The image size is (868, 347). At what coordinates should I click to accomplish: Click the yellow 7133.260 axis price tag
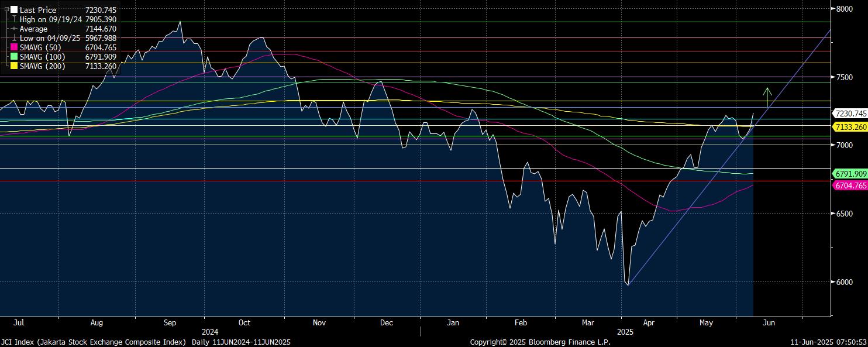(850, 127)
